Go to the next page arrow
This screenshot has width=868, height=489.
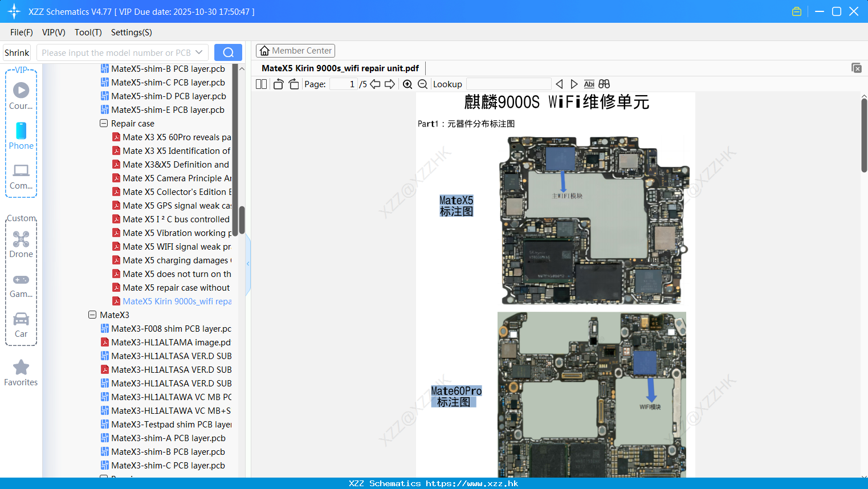click(x=390, y=84)
